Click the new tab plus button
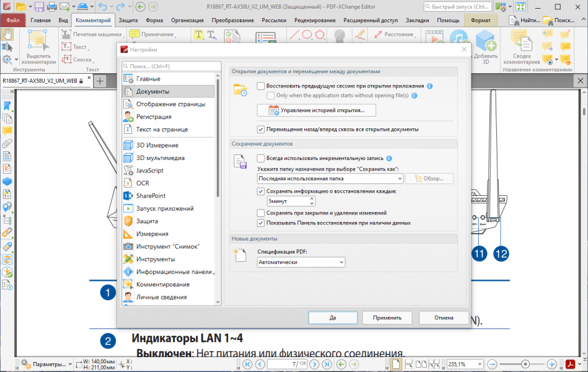The image size is (588, 372). [x=100, y=81]
